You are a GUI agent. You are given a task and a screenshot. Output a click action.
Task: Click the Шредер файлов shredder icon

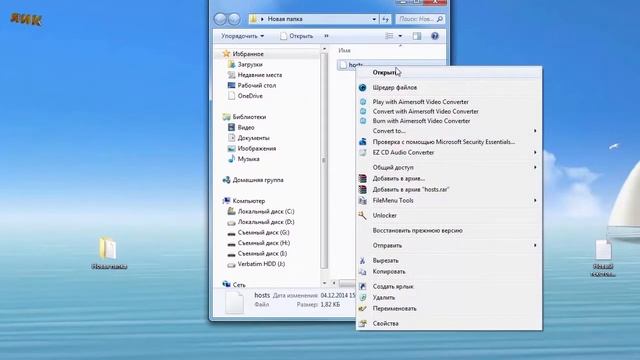(362, 87)
